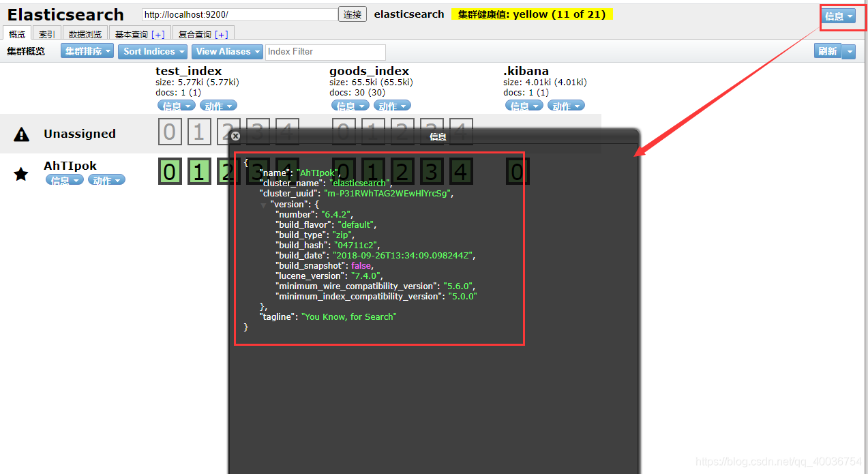Click the 刷新 button

click(x=828, y=51)
